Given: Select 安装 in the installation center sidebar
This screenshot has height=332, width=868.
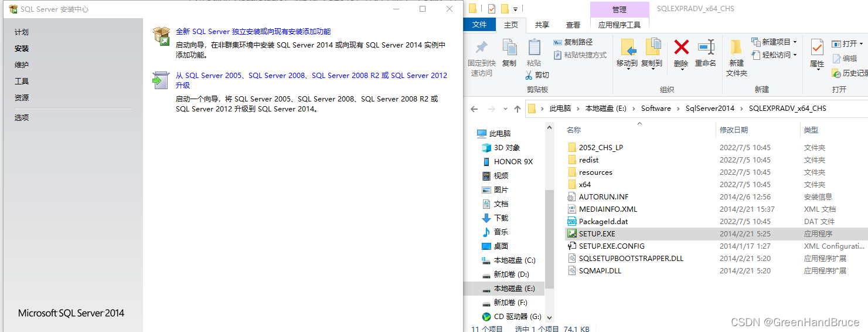Looking at the screenshot, I should click(22, 49).
